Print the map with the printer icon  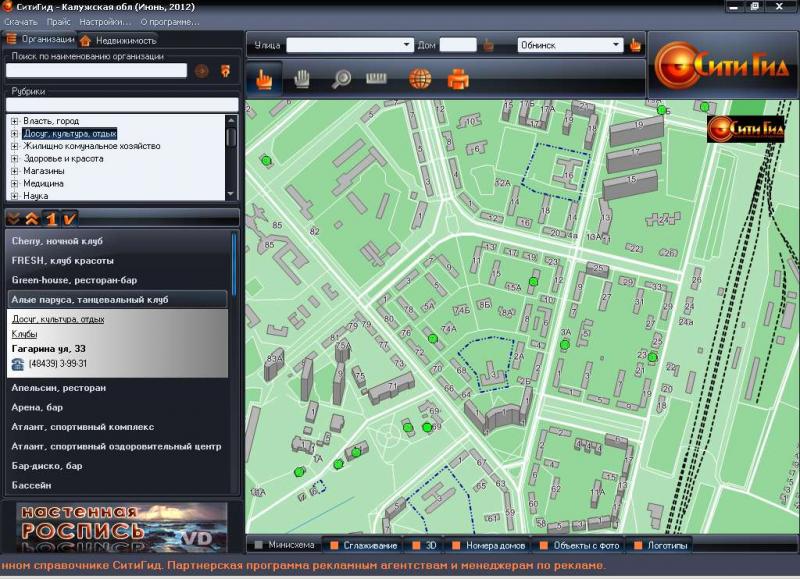(458, 80)
